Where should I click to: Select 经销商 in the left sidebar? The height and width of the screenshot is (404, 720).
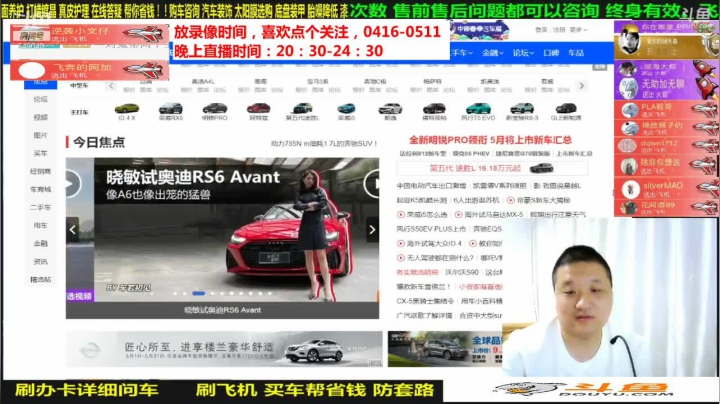pos(40,171)
